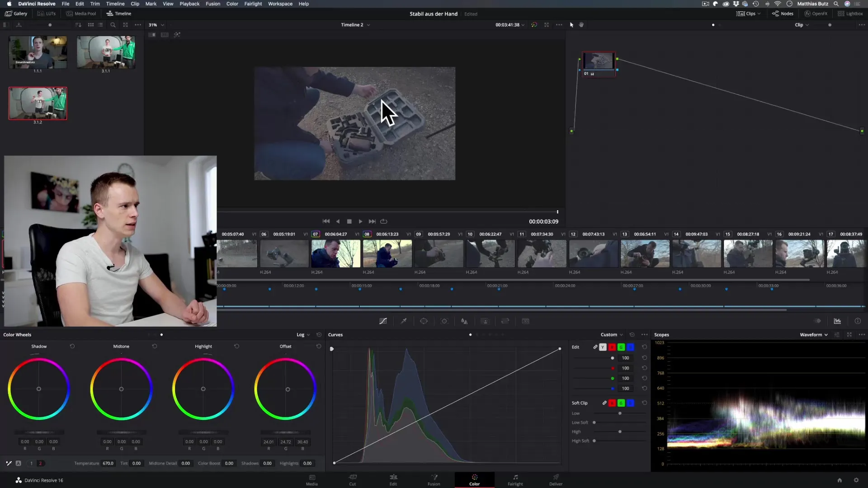Open the OpenFX panel
This screenshot has height=488, width=868.
[x=816, y=14]
